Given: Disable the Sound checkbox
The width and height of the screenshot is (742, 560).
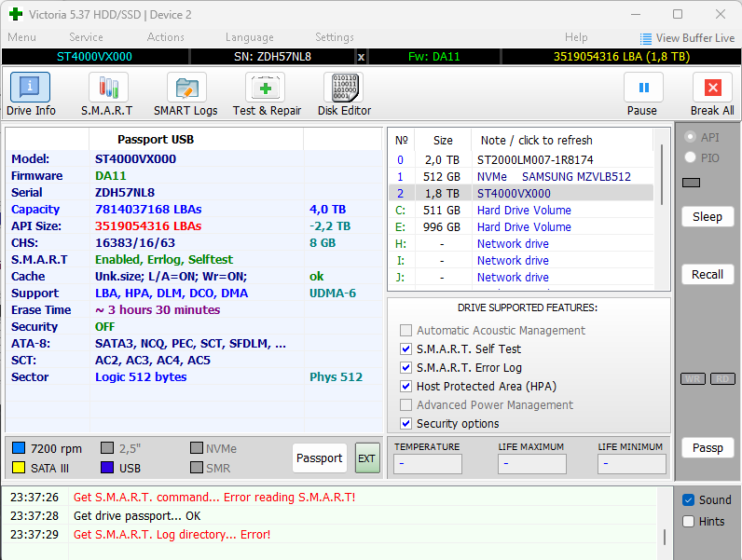Looking at the screenshot, I should coord(689,500).
